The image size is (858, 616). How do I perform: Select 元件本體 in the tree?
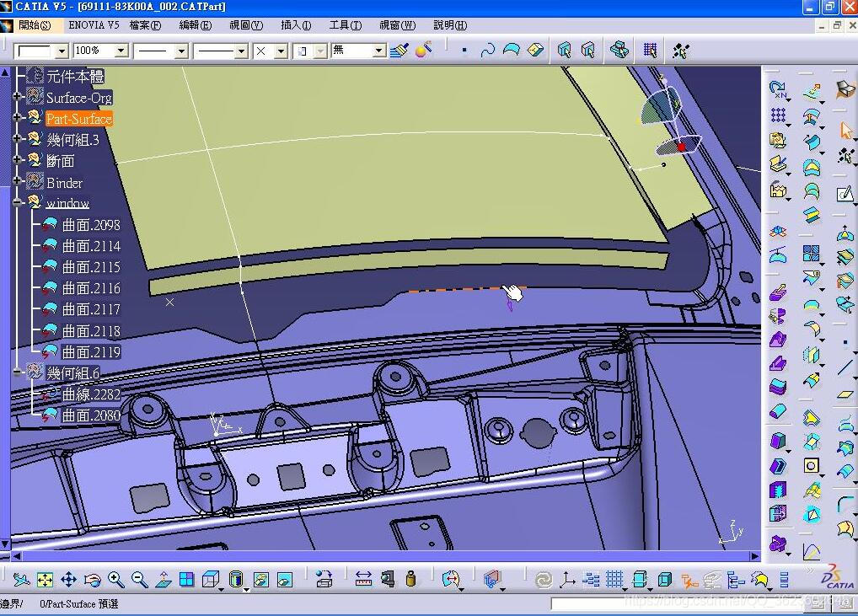pyautogui.click(x=75, y=77)
